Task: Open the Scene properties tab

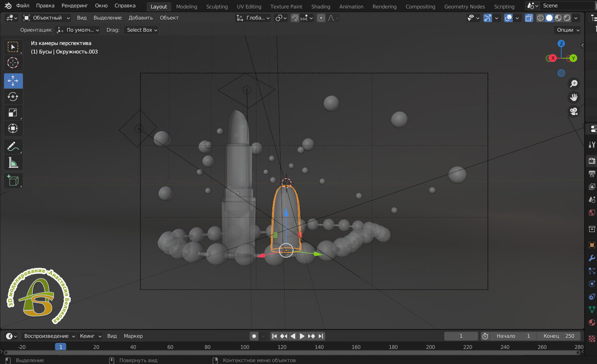Action: pos(592,200)
